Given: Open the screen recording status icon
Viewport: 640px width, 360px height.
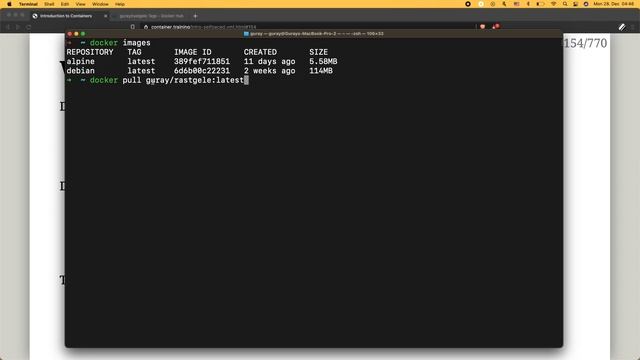Looking at the screenshot, I should click(468, 4).
